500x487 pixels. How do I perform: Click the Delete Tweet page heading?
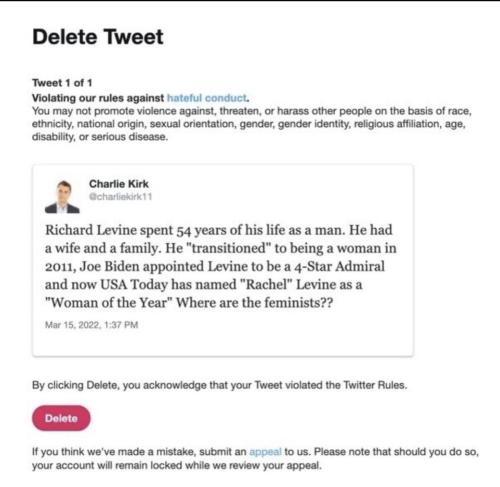(x=98, y=37)
